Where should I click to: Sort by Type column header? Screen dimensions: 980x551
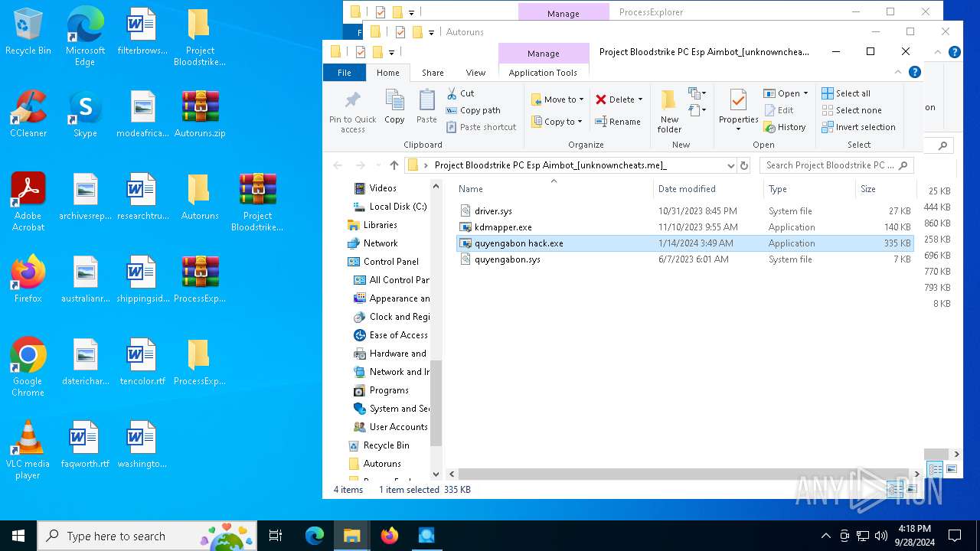click(808, 189)
